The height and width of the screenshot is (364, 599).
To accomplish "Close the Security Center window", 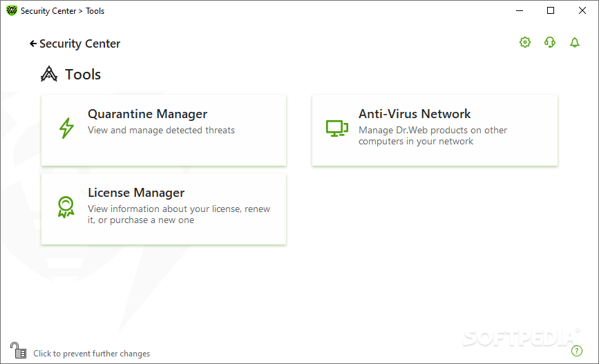I will pyautogui.click(x=582, y=10).
